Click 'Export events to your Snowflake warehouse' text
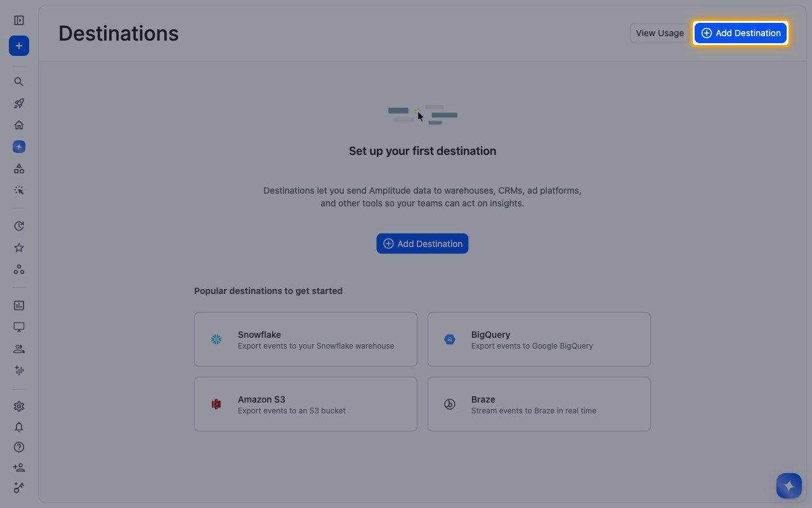812x508 pixels. (x=316, y=346)
